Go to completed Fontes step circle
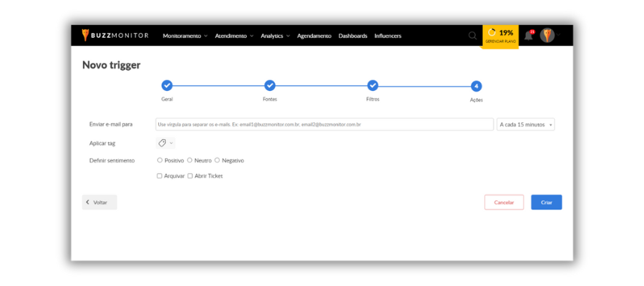 pyautogui.click(x=270, y=85)
